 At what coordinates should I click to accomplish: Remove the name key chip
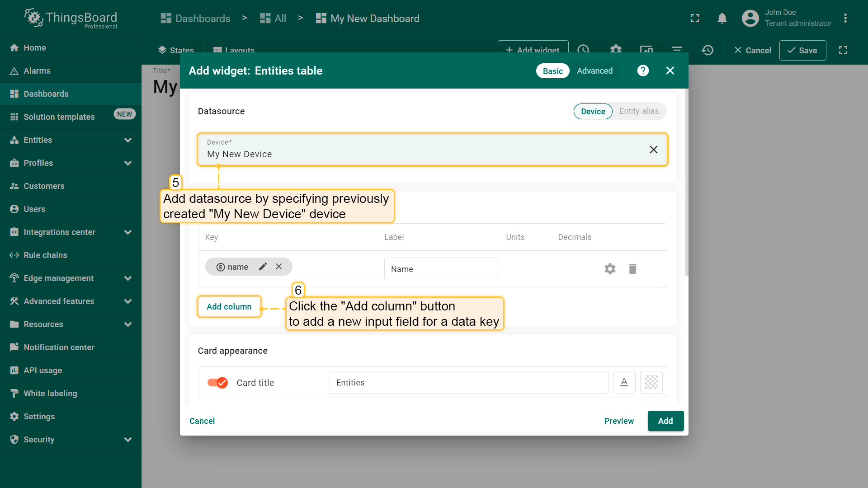point(279,267)
